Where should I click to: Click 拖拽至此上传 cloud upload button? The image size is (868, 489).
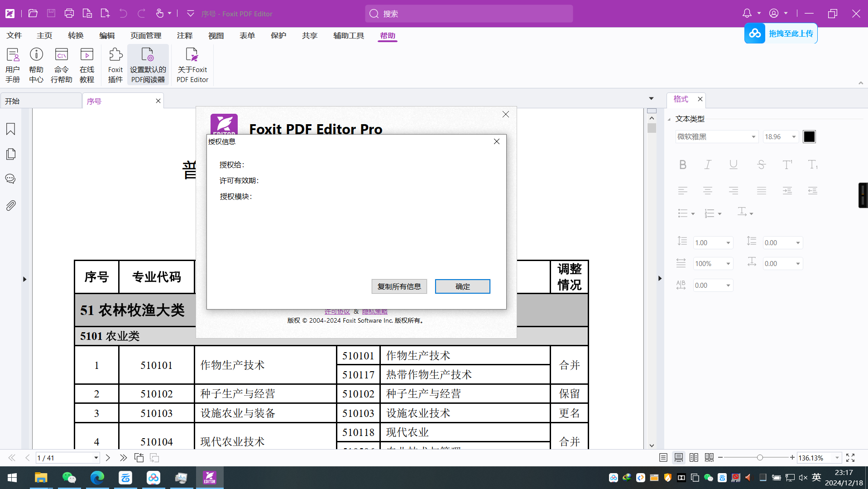[781, 34]
